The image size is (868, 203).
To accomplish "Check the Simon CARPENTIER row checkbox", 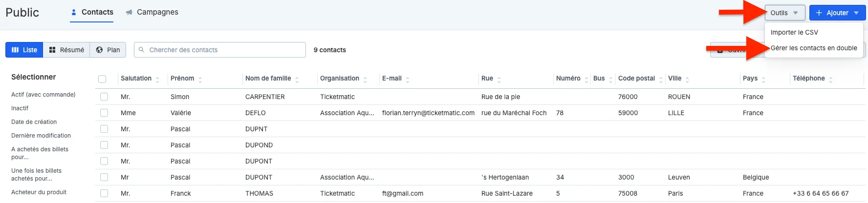I will tap(104, 97).
